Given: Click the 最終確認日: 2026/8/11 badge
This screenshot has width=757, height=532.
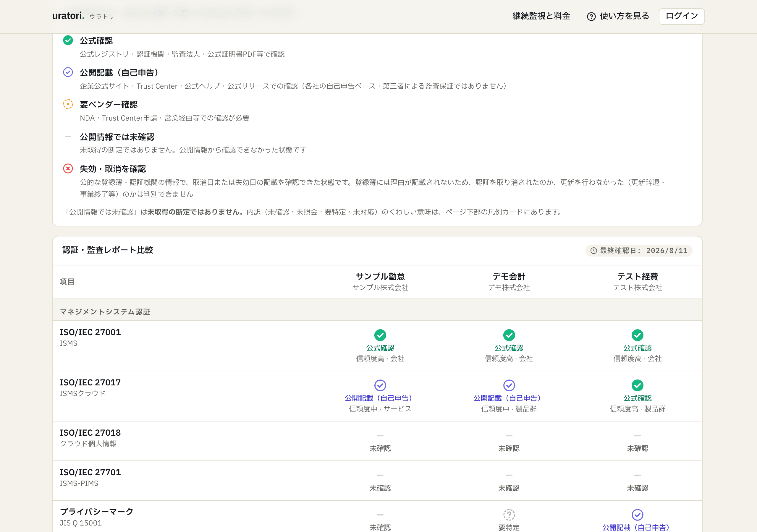Looking at the screenshot, I should [x=639, y=251].
